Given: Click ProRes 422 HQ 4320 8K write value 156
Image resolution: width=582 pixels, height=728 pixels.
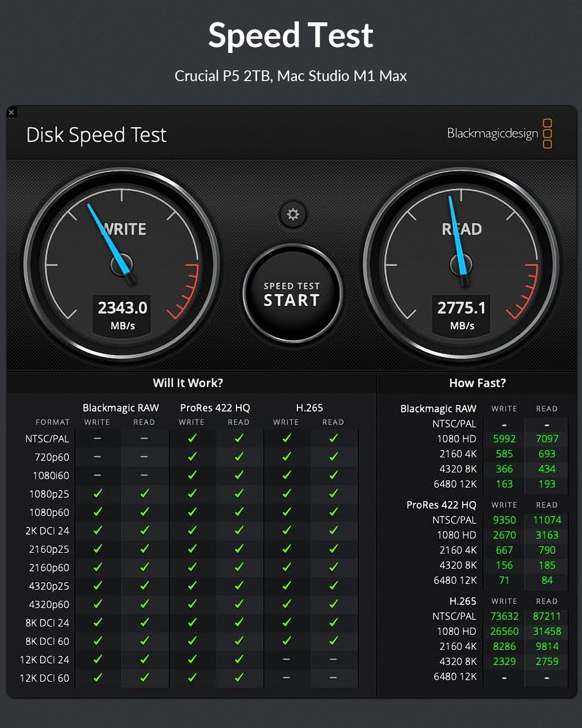Looking at the screenshot, I should [504, 565].
